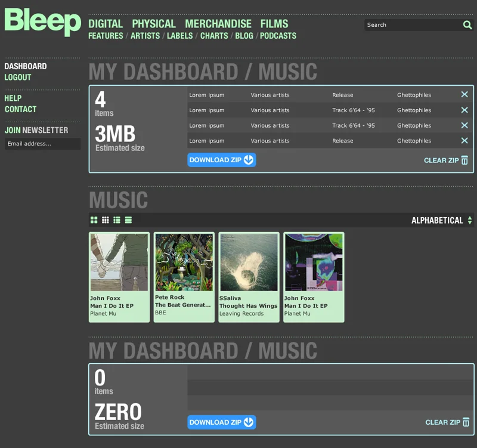
Task: Open SSaliva water splash album artwork
Action: click(249, 262)
